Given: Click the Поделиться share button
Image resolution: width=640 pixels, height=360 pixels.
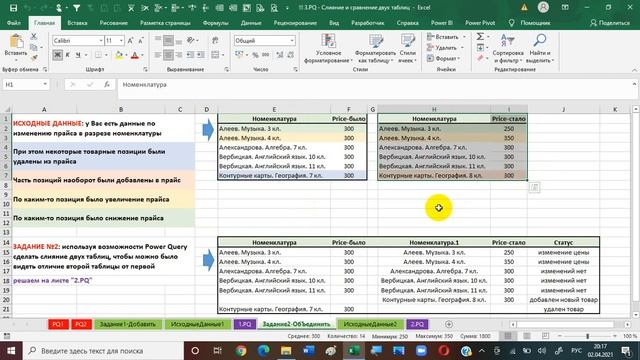Looking at the screenshot, I should click(610, 23).
